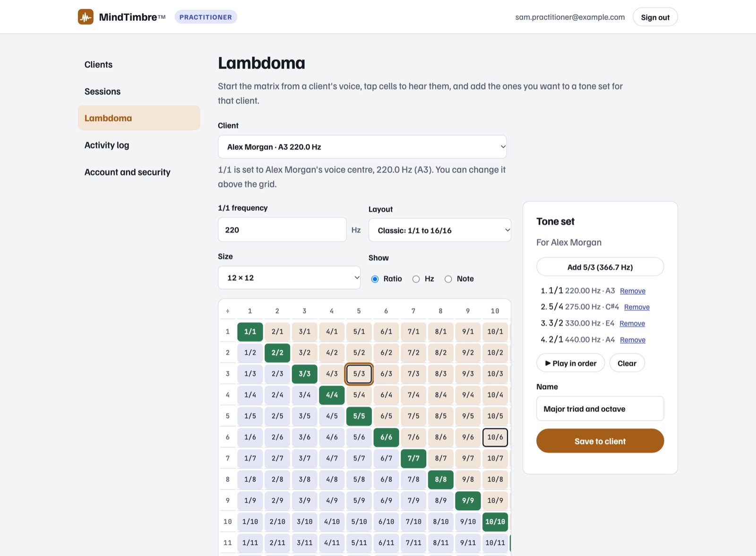756x556 pixels.
Task: Open the Activity log page
Action: coord(139,145)
